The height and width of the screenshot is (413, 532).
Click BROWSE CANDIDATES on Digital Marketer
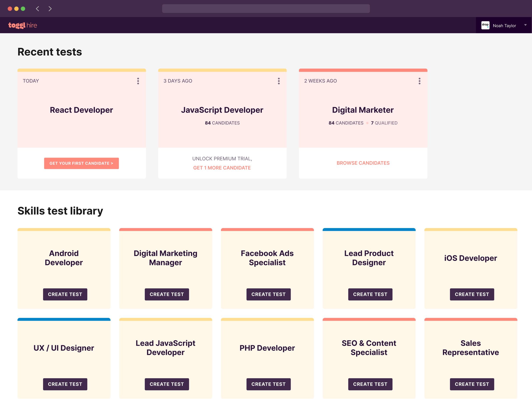click(363, 163)
